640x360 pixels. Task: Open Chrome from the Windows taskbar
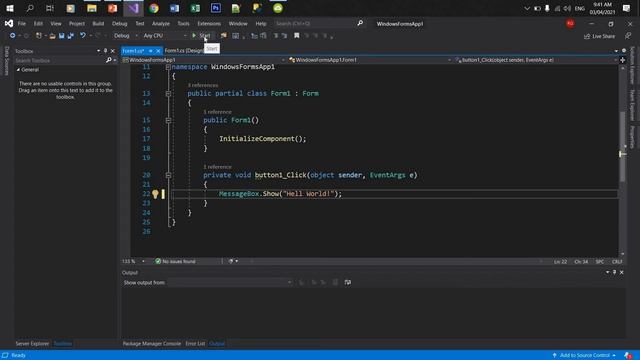154,8
